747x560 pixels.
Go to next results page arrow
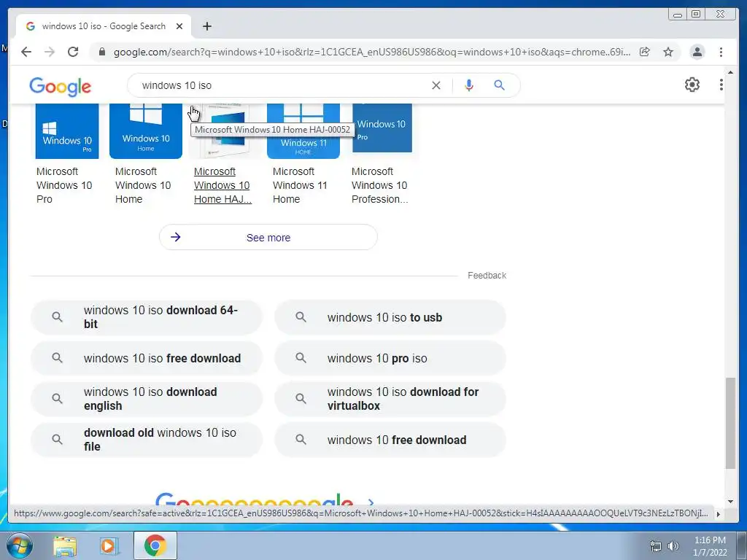pos(371,502)
